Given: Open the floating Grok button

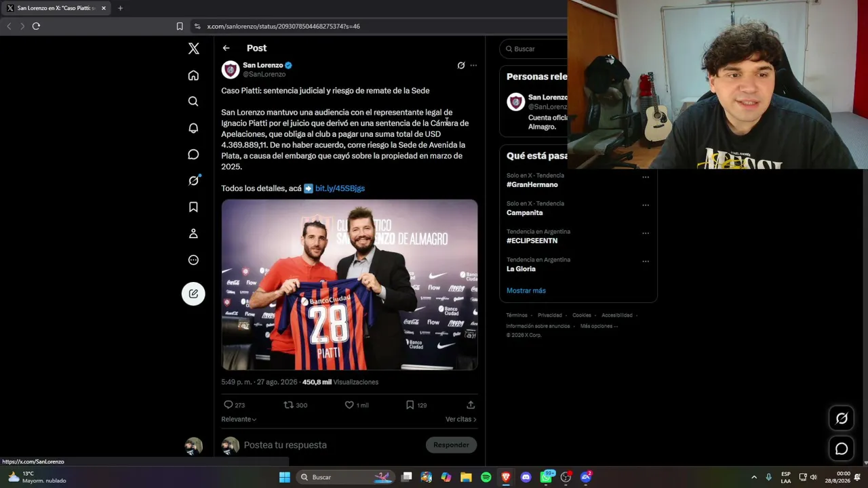Looking at the screenshot, I should click(842, 418).
